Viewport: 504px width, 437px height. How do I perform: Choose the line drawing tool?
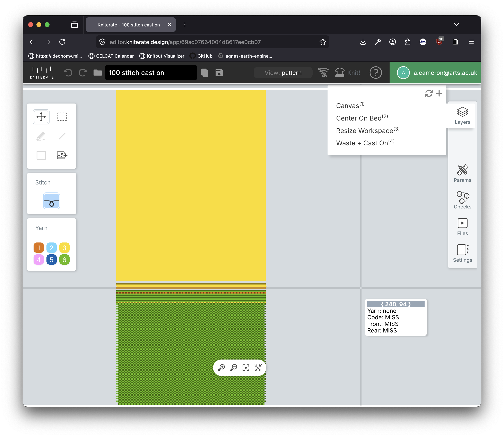point(62,136)
